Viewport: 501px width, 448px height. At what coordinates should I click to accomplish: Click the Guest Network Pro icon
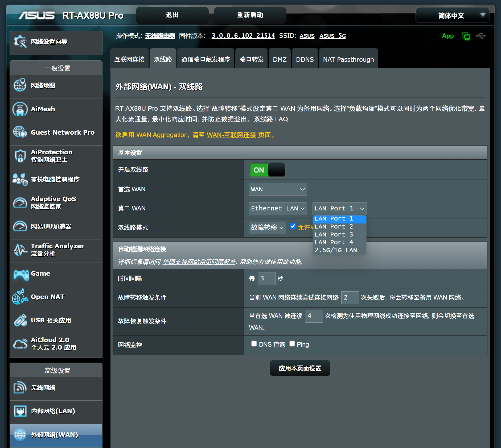20,132
